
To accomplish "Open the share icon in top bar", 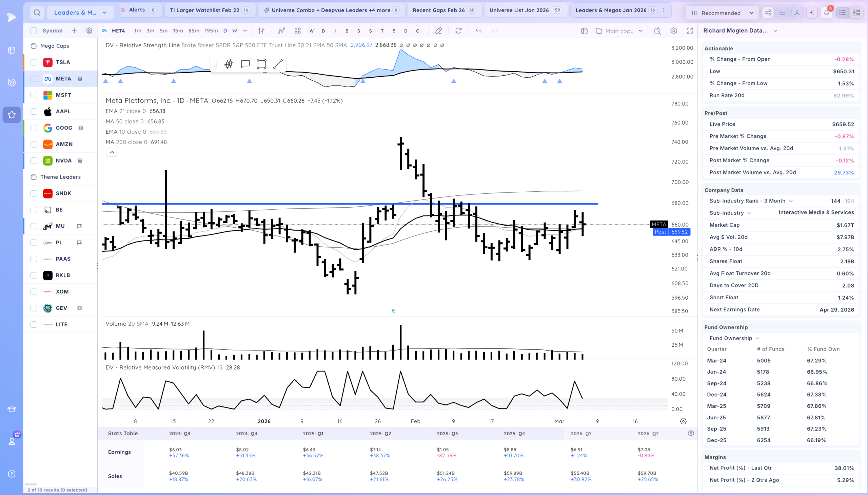I will (768, 13).
